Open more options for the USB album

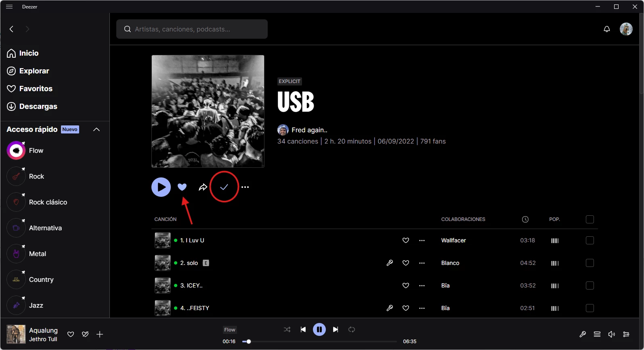[245, 187]
